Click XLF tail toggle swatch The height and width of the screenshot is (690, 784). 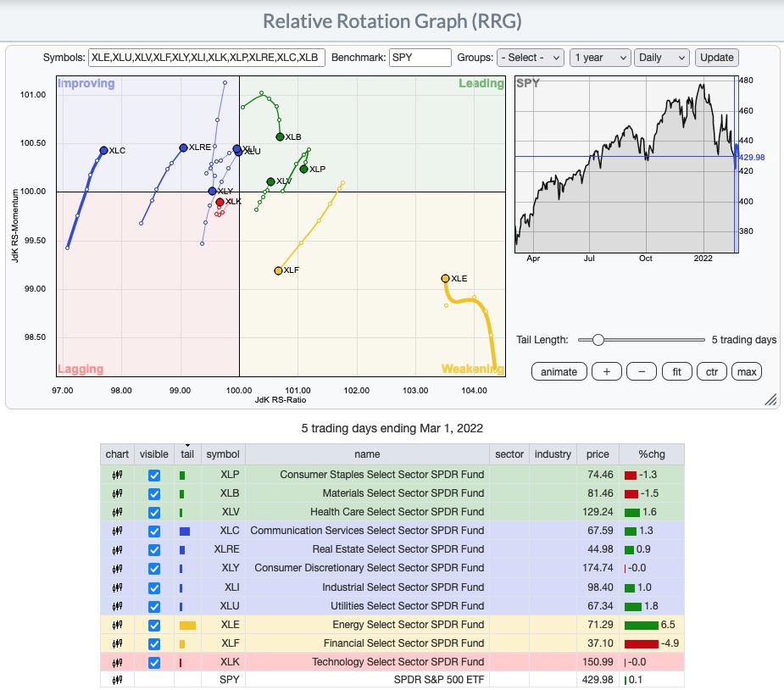[182, 644]
